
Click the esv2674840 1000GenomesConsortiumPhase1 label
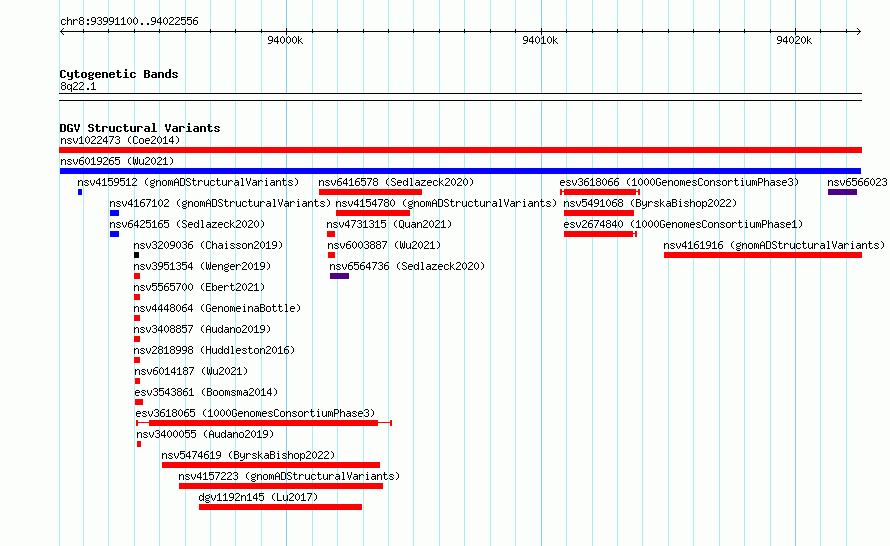tap(683, 224)
